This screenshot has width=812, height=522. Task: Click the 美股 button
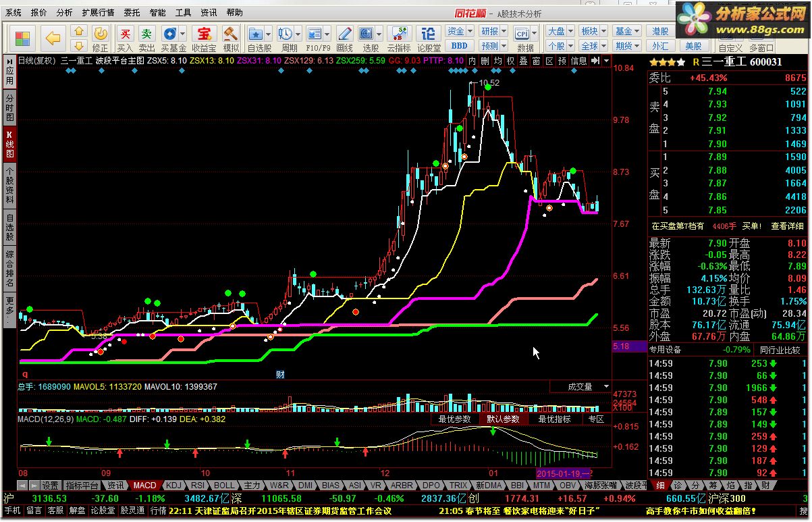(694, 46)
